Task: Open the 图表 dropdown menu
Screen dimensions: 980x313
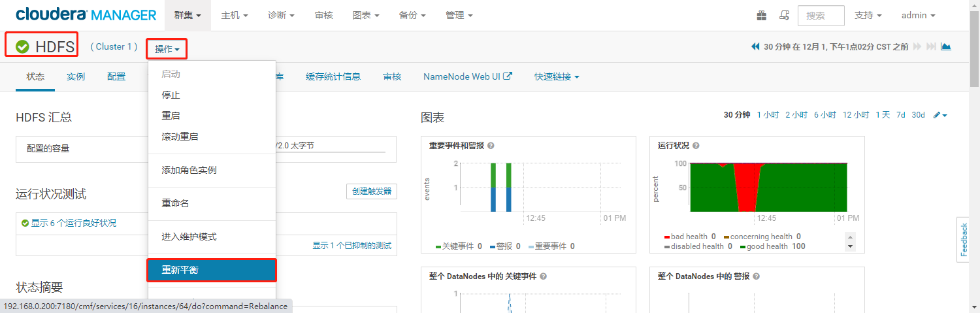Action: (x=365, y=15)
